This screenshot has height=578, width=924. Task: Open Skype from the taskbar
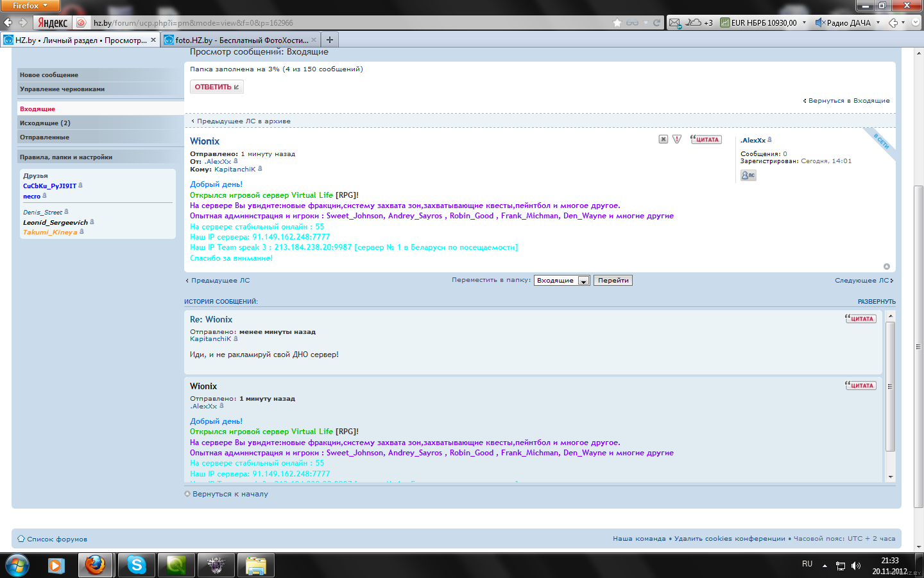click(136, 565)
